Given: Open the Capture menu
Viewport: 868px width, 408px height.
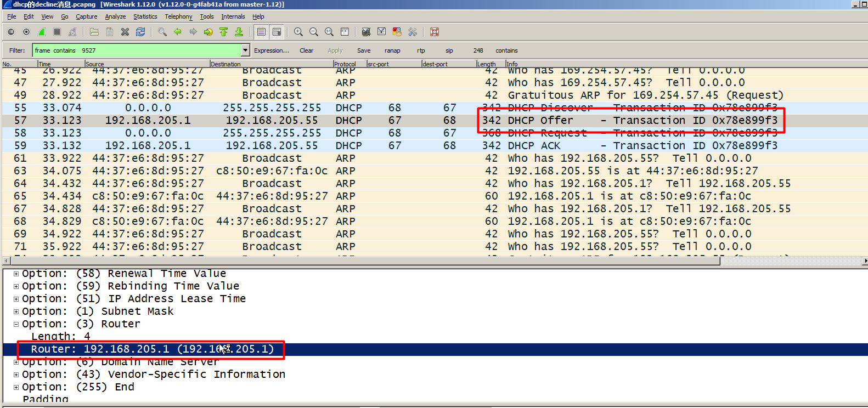Looking at the screenshot, I should [x=86, y=16].
